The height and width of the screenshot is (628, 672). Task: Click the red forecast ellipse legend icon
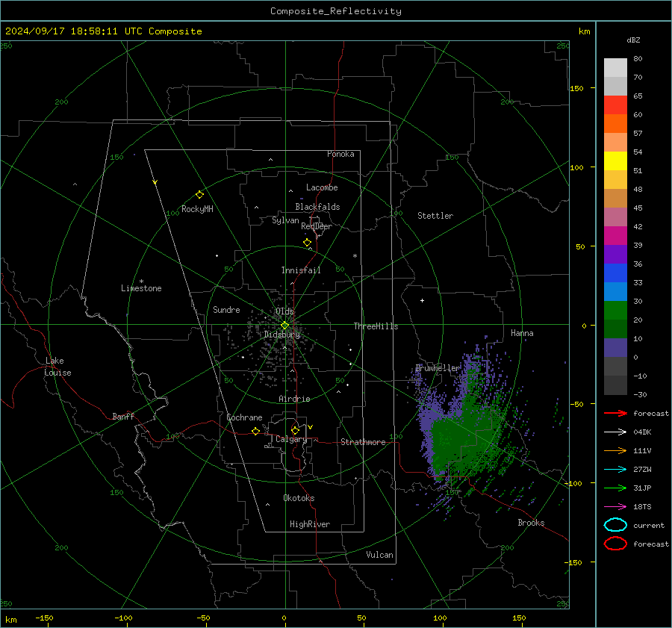coord(615,544)
